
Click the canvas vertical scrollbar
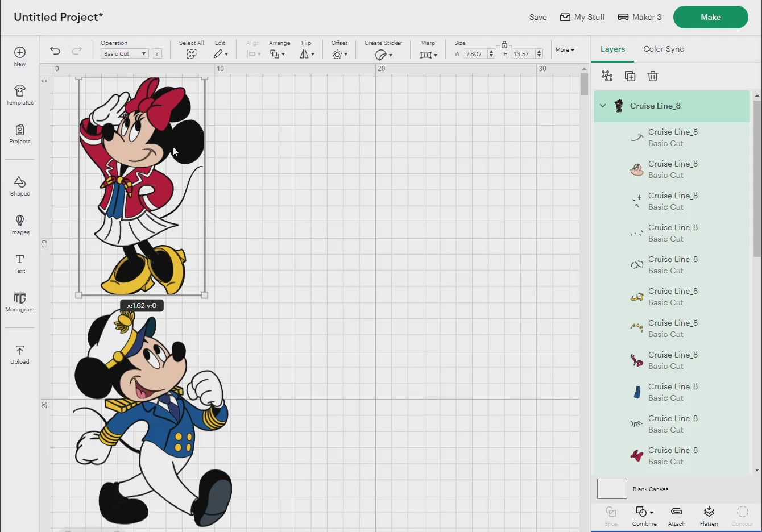(584, 85)
